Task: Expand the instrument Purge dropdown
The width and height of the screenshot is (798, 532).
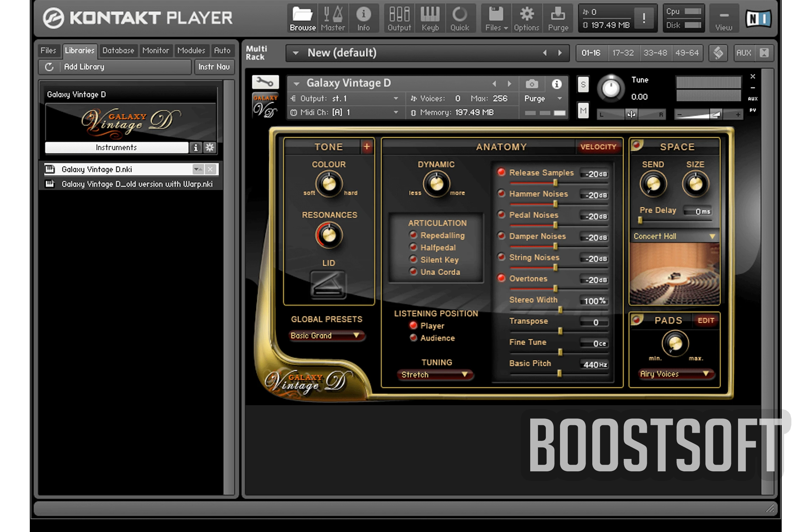Action: 543,99
